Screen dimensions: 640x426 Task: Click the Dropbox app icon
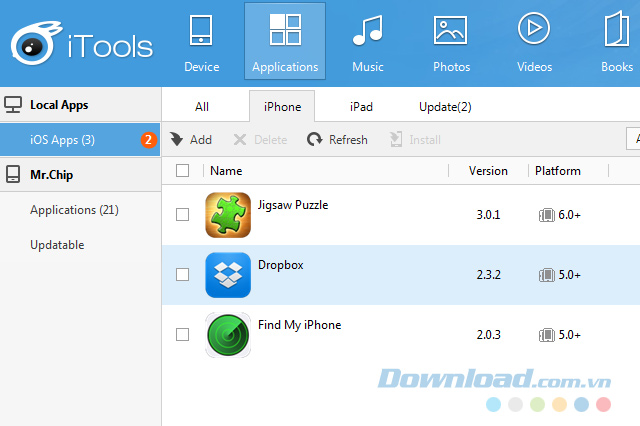point(227,274)
